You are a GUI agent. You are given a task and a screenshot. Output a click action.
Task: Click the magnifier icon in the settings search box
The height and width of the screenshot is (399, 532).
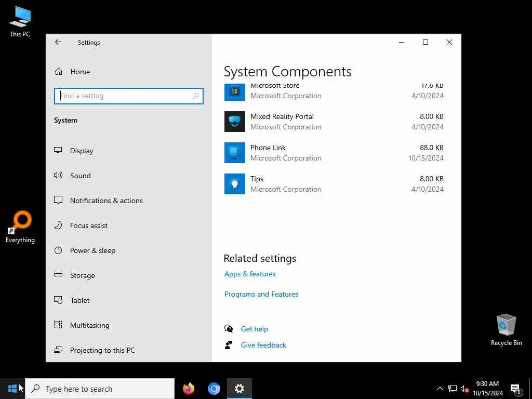(x=196, y=96)
